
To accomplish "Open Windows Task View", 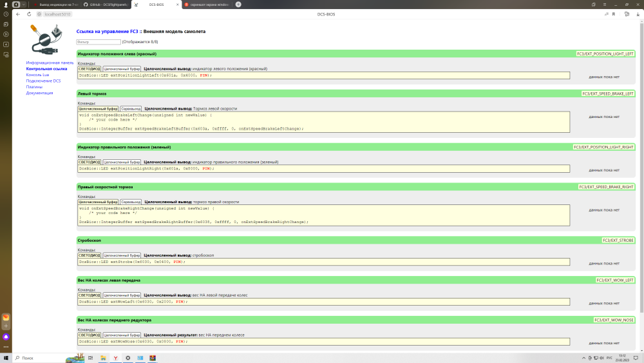I will 90,358.
